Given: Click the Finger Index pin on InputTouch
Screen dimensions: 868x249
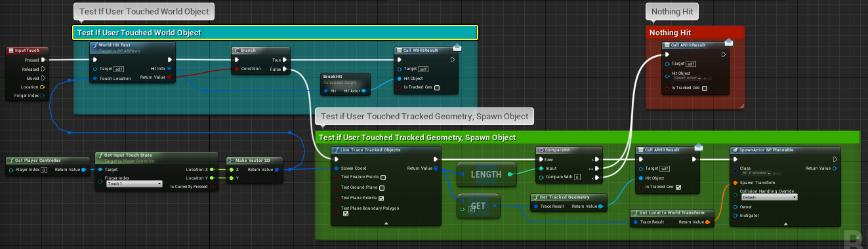Looking at the screenshot, I should [x=43, y=96].
